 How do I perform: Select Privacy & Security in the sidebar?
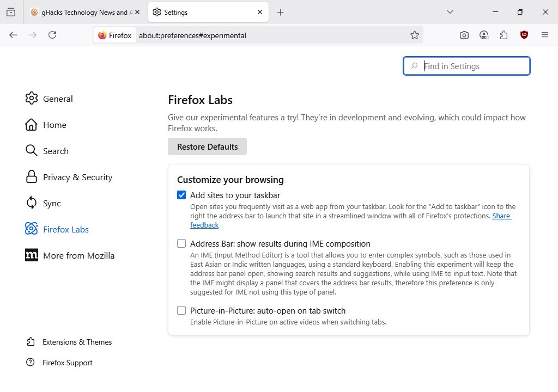tap(77, 177)
